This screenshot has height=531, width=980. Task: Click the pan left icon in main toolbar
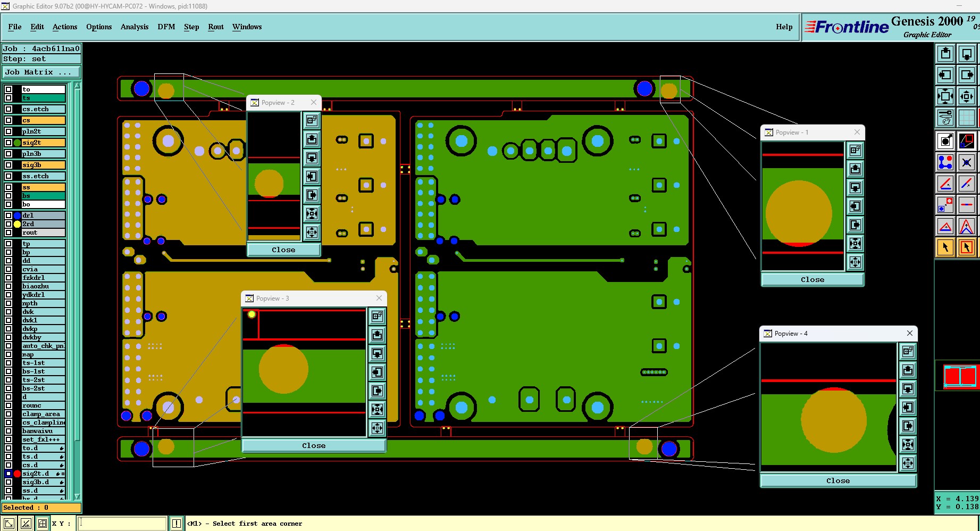[945, 75]
